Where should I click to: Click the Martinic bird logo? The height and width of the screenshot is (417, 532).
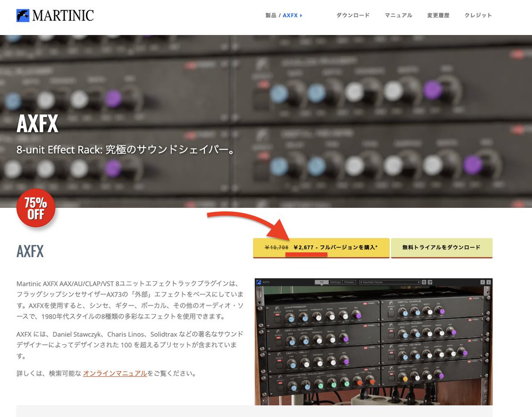click(23, 16)
